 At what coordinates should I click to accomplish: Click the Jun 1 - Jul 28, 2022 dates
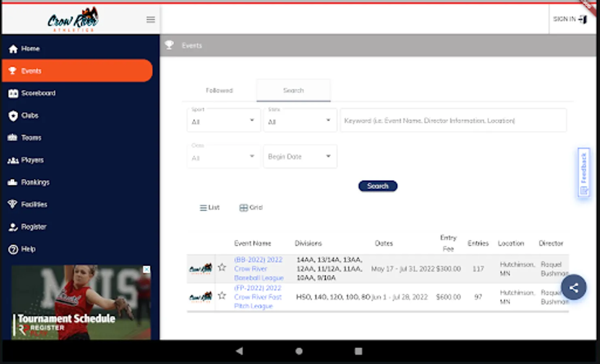(x=400, y=297)
